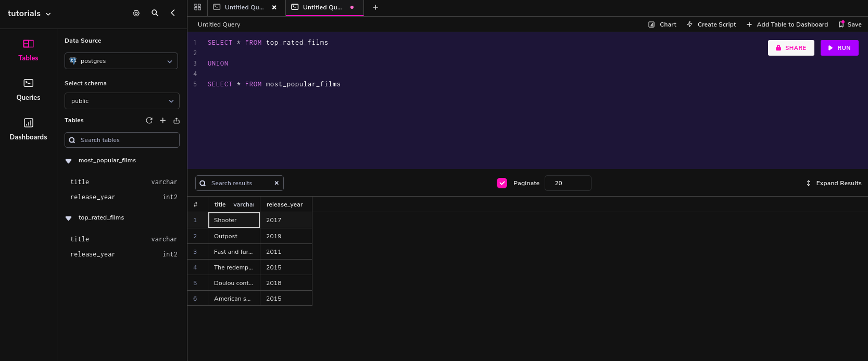Click top_rated_films in the SQL editor
This screenshot has height=361, width=868.
tap(297, 43)
